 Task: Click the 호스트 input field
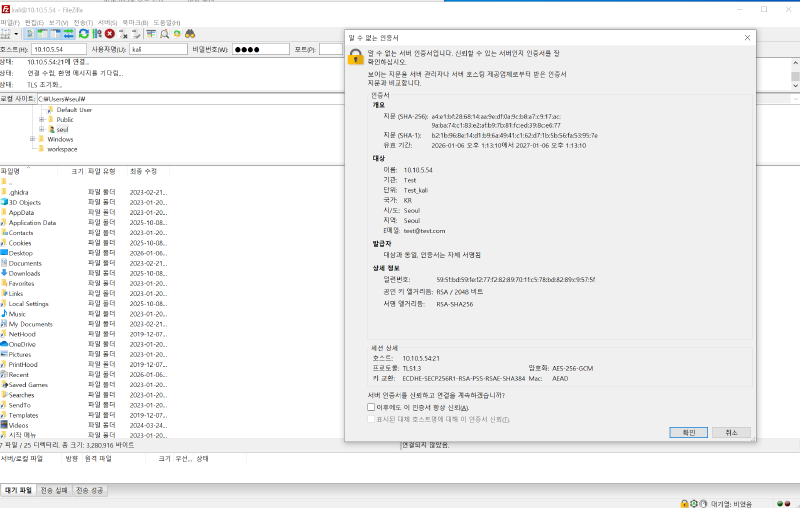tap(58, 48)
